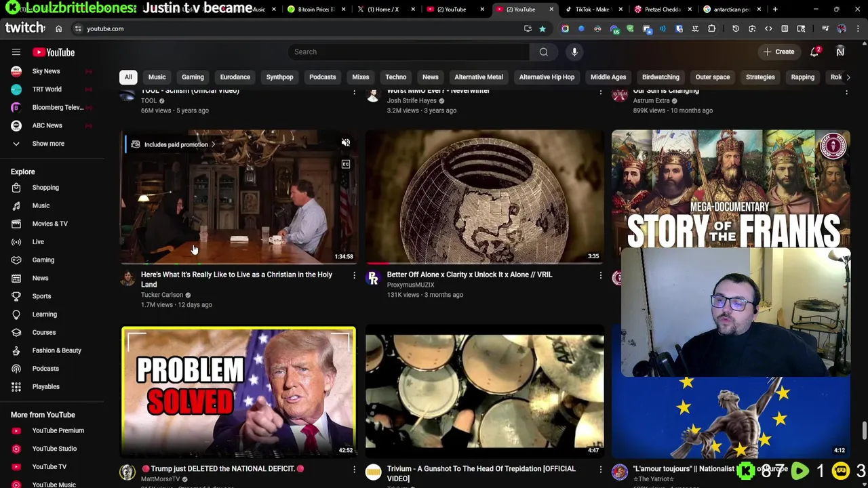Viewport: 868px width, 488px height.
Task: Open the Trivium drum kit thumbnail
Action: 484,392
